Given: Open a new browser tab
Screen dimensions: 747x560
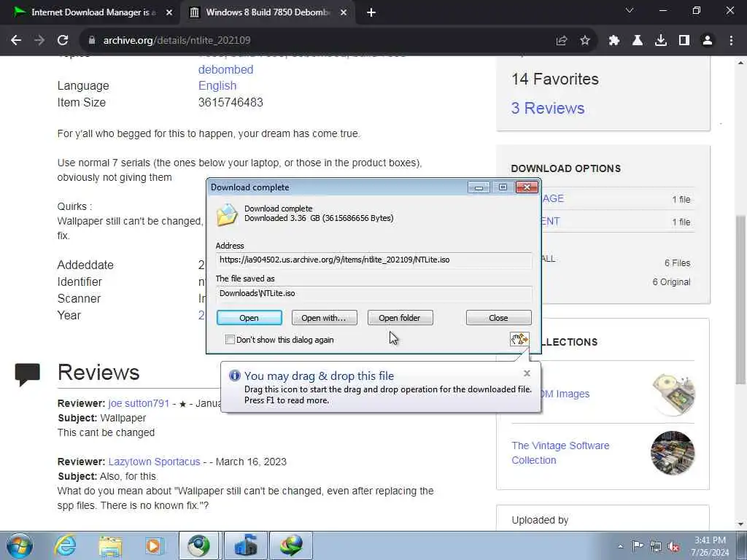Looking at the screenshot, I should 371,13.
